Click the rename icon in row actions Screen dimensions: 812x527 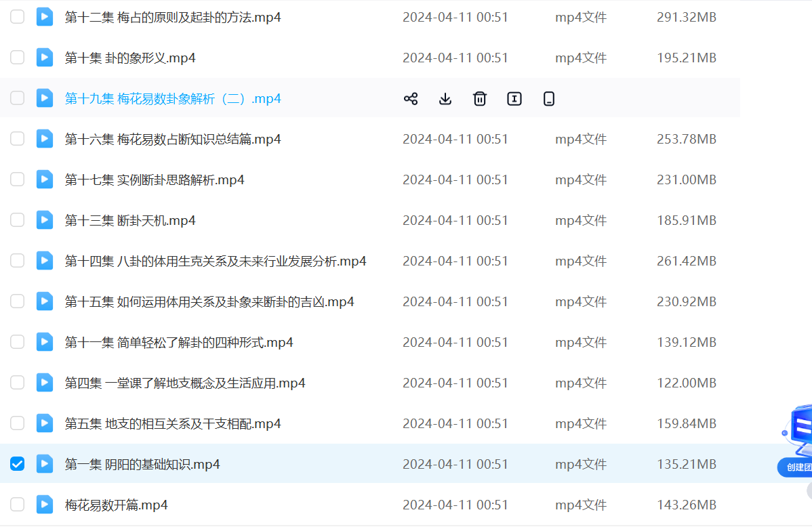(514, 99)
